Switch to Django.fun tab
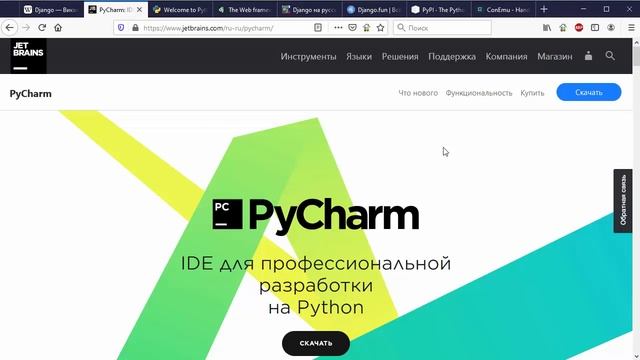Screen dimensions: 640x360 click(373, 9)
